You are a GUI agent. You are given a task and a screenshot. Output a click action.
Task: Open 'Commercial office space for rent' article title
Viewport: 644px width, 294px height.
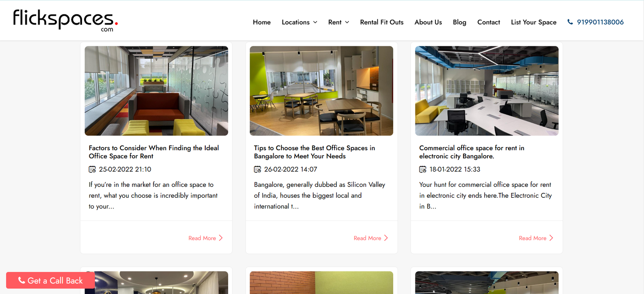pos(472,152)
